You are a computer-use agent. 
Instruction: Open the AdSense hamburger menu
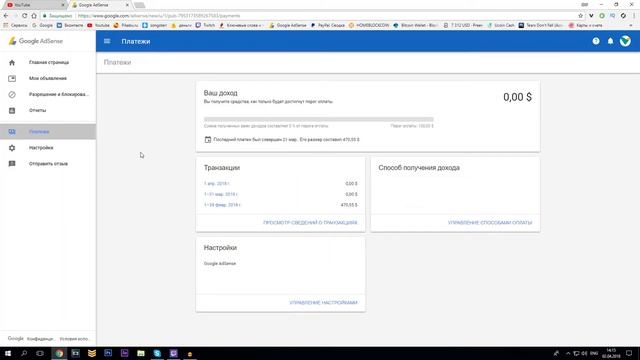coord(107,41)
